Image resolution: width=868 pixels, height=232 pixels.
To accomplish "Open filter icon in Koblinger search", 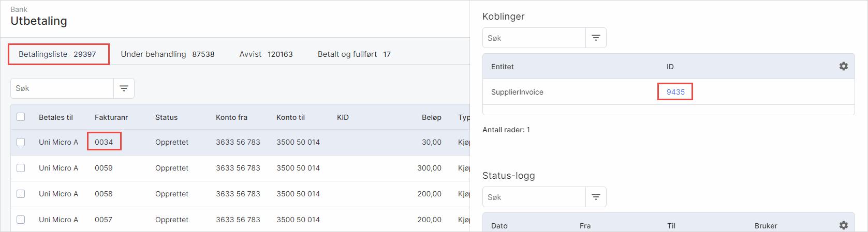I will (596, 38).
